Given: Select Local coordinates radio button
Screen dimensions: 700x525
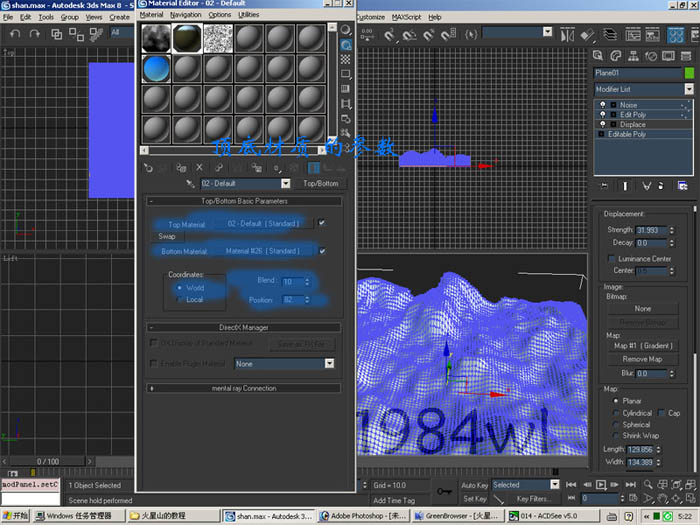Looking at the screenshot, I should point(179,300).
